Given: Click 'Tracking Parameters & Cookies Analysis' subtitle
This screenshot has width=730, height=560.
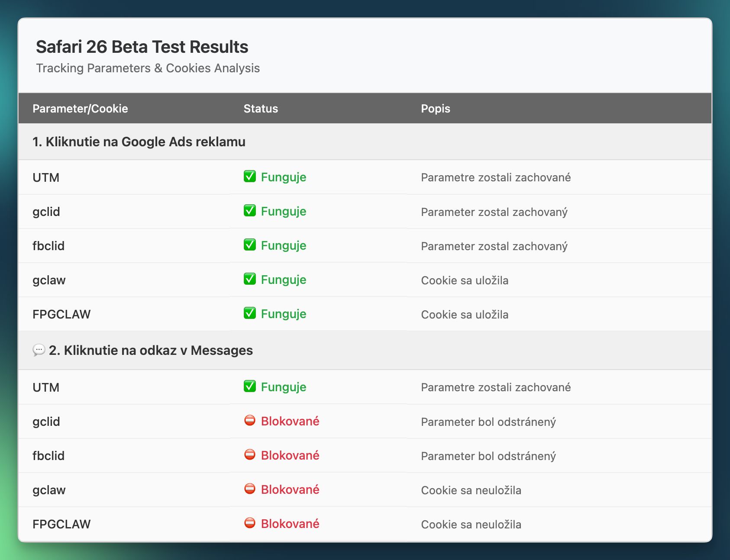Looking at the screenshot, I should pos(148,68).
